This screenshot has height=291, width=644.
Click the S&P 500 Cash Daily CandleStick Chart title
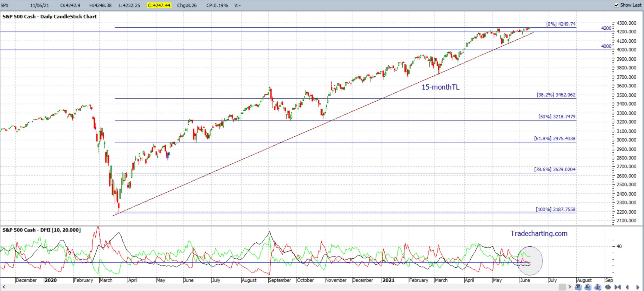click(49, 16)
